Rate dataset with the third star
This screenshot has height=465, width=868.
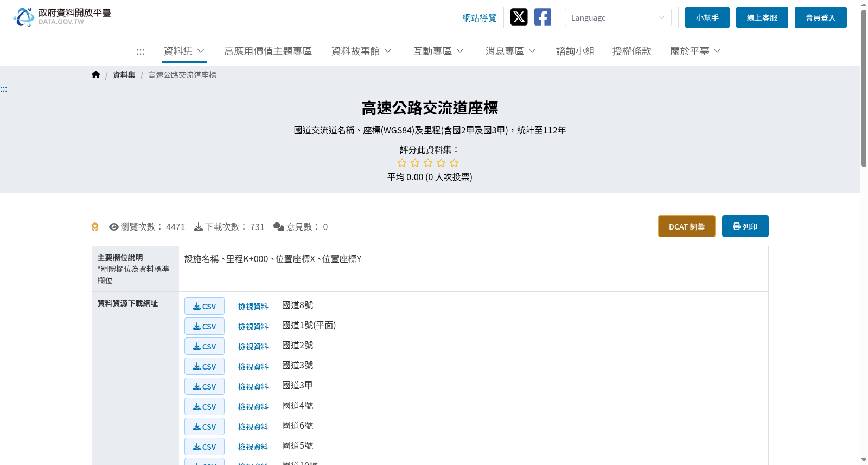(x=428, y=163)
